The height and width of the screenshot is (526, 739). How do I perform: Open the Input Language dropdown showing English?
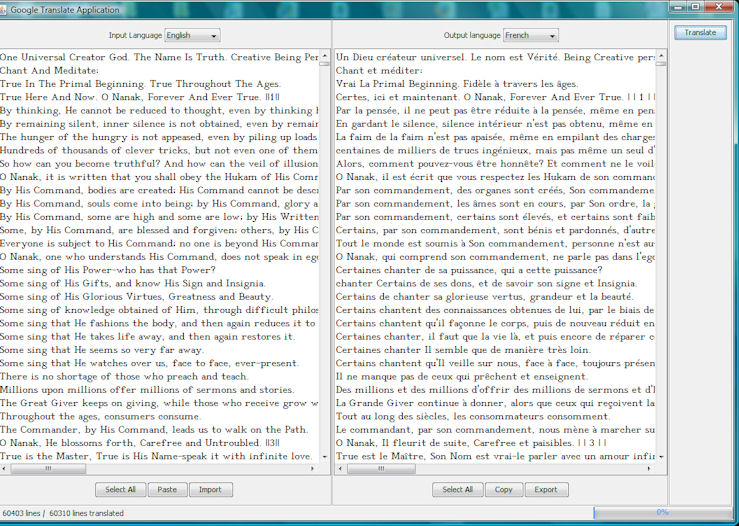pos(192,35)
